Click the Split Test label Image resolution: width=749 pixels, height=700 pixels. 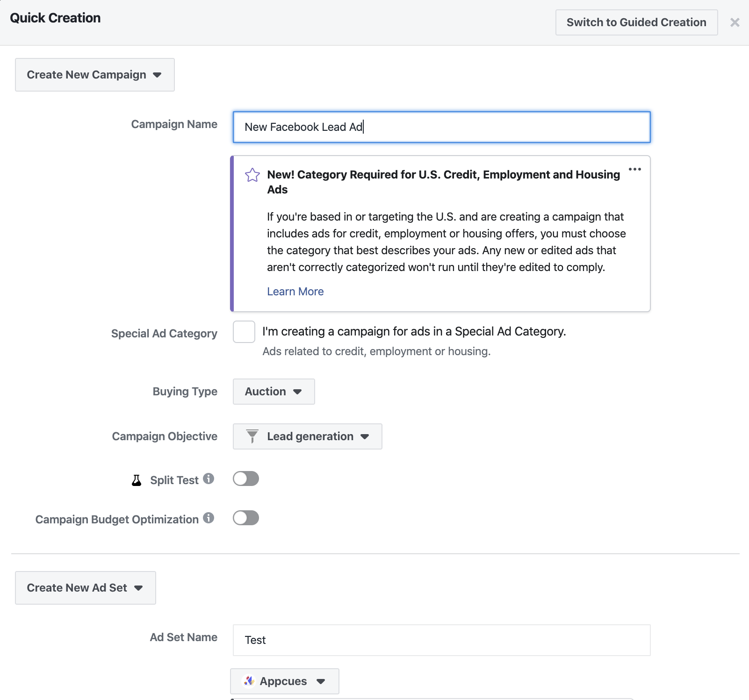(x=174, y=480)
